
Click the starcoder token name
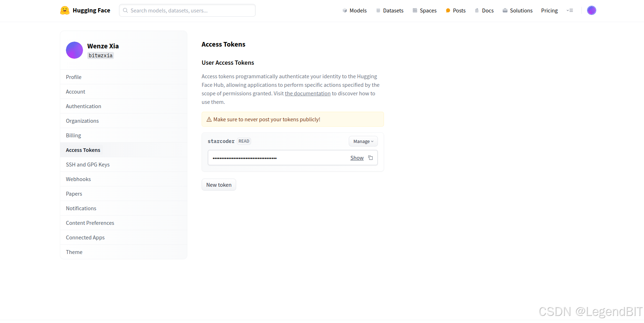pyautogui.click(x=221, y=141)
